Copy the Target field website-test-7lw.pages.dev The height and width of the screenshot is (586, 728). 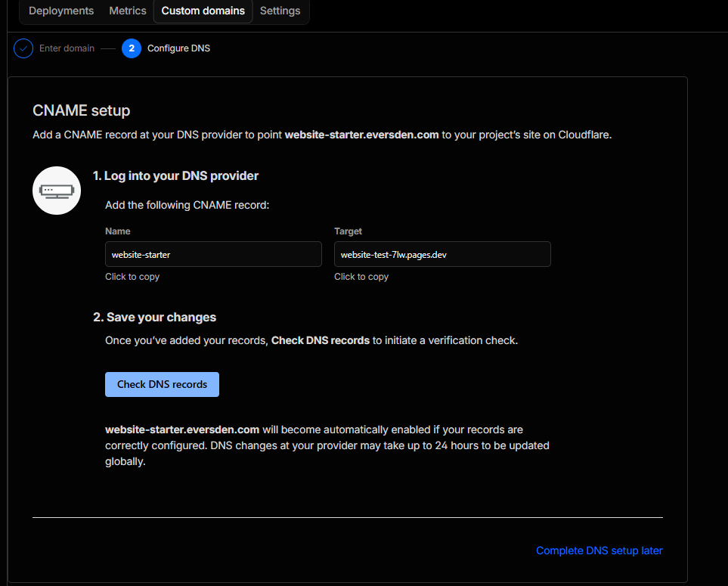tap(442, 254)
